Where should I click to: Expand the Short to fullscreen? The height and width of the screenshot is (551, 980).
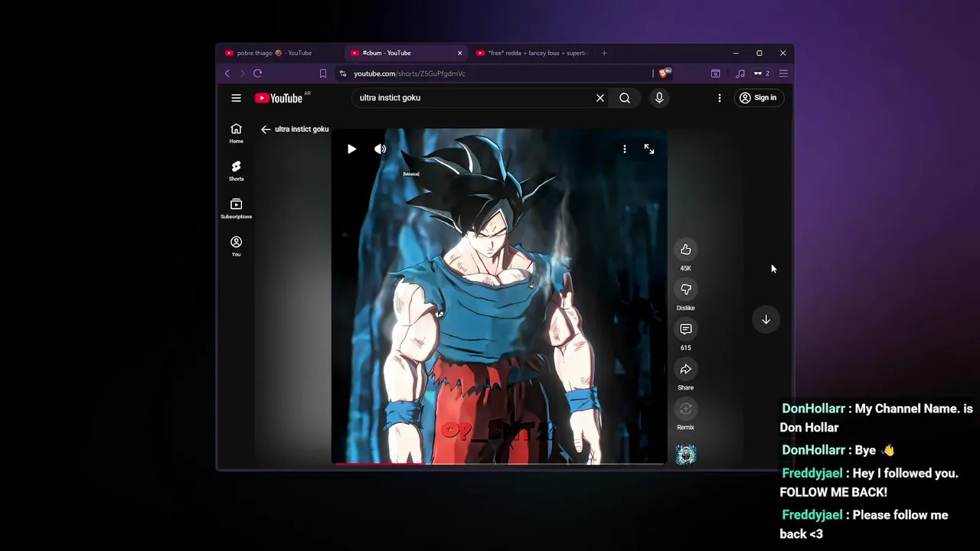(649, 149)
